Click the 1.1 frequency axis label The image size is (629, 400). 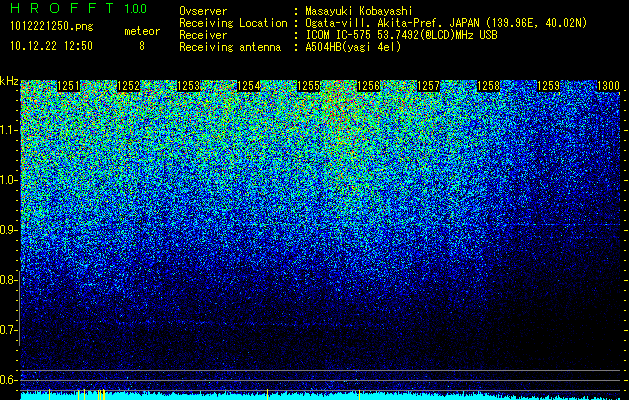pyautogui.click(x=8, y=130)
